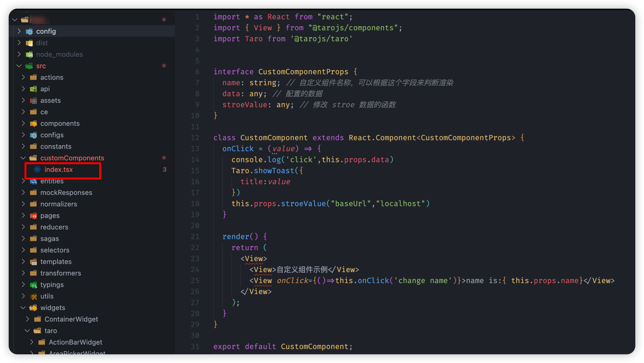Collapse the widgets folder chevron
The width and height of the screenshot is (644, 363).
(x=23, y=308)
